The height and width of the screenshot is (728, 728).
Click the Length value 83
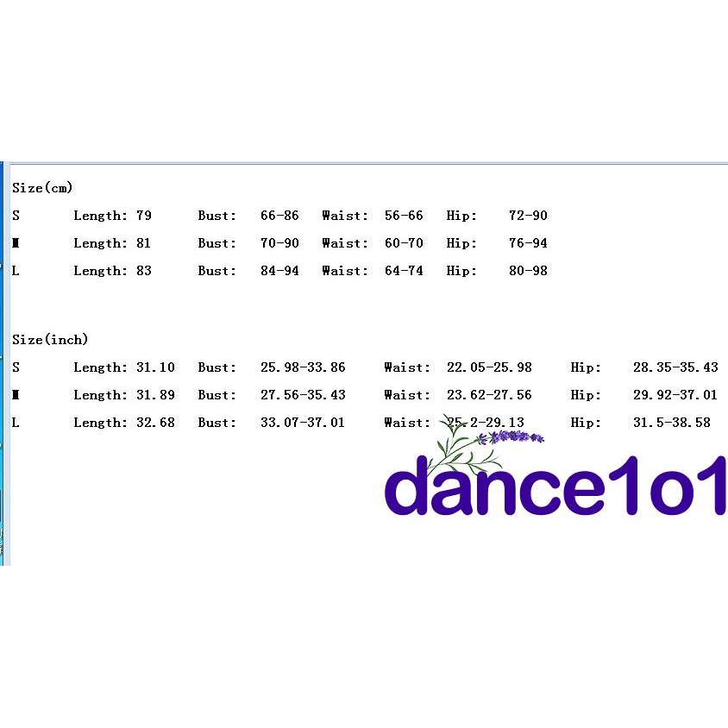[x=143, y=271]
